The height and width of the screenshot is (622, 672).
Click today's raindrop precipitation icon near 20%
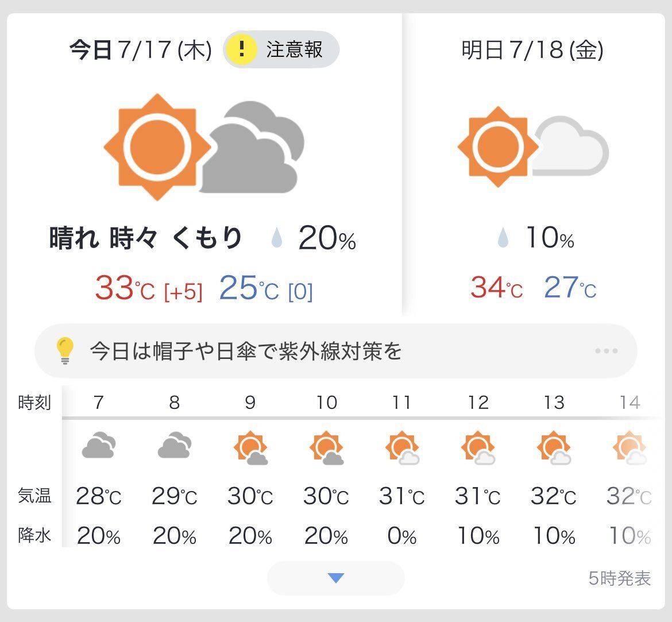(x=277, y=238)
